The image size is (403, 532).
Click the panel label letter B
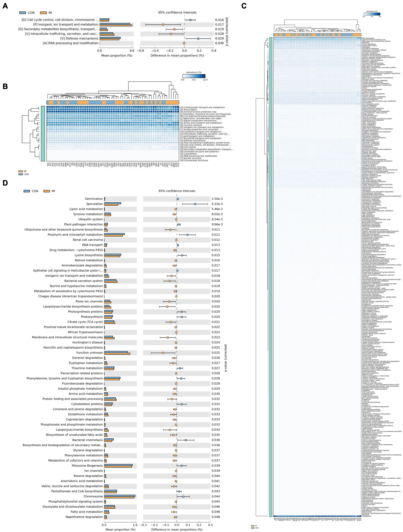[x=5, y=87]
